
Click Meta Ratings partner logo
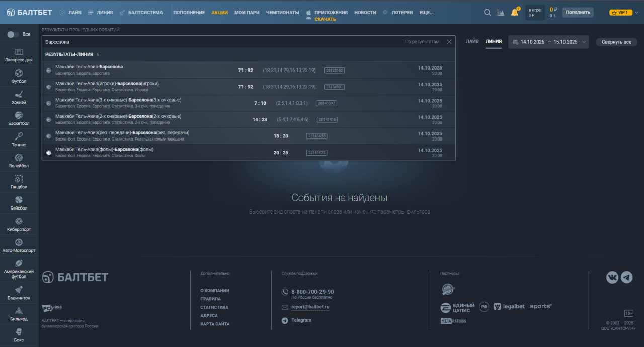pos(453,321)
